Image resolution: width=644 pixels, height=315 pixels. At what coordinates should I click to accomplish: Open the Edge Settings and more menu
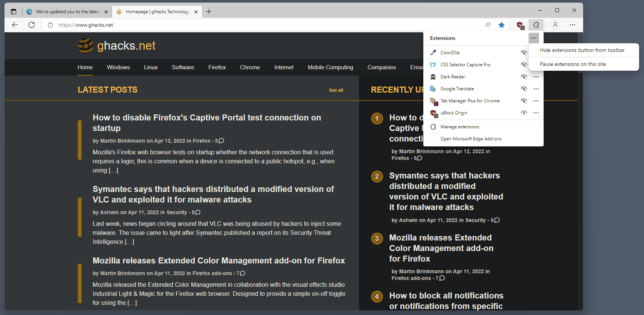573,25
